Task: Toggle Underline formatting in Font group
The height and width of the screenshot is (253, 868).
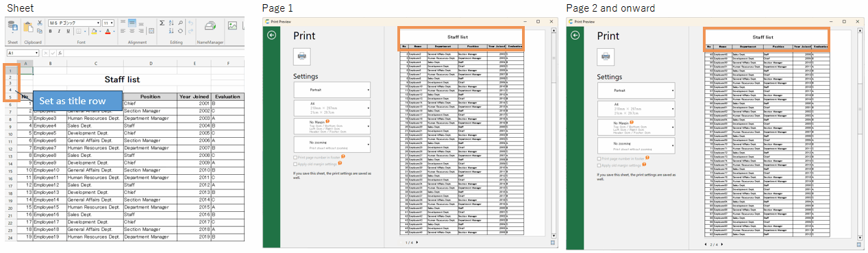Action: click(x=68, y=32)
